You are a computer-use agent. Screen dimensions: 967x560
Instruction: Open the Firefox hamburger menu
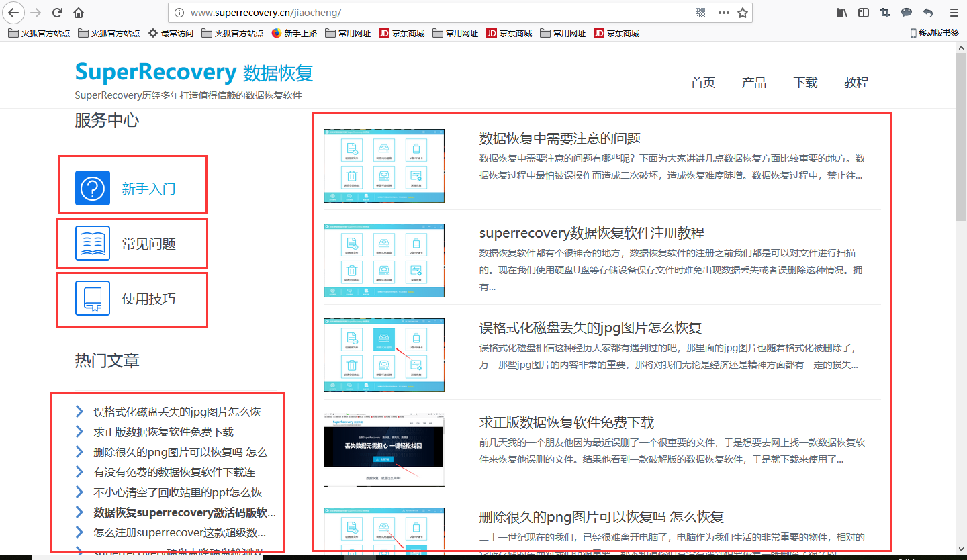click(954, 13)
